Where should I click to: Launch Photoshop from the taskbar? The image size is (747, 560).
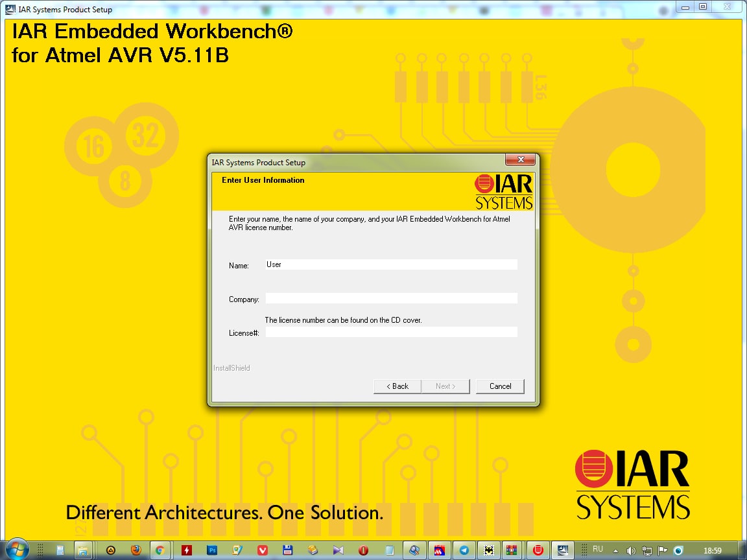tap(212, 550)
